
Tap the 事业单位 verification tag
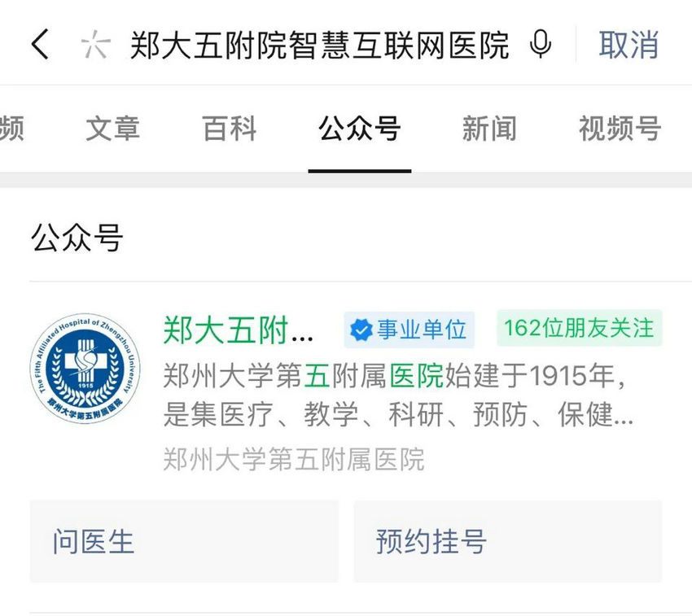pyautogui.click(x=410, y=330)
